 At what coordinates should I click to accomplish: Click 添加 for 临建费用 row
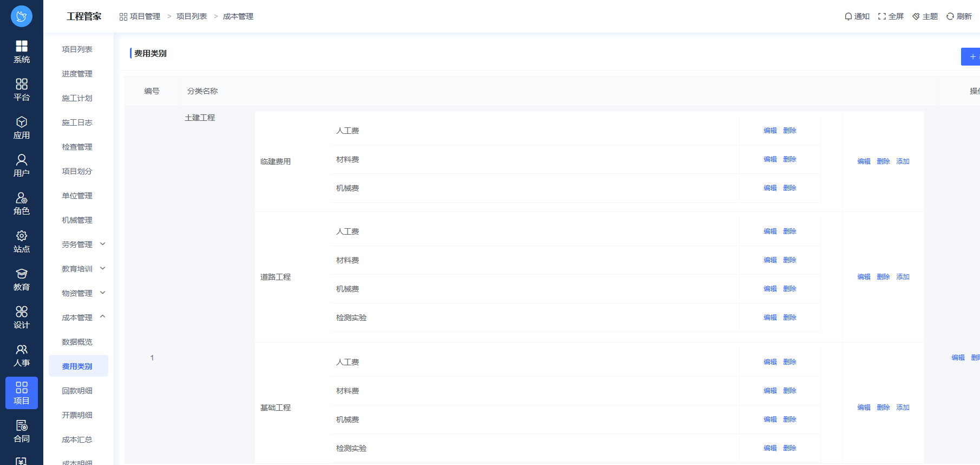903,162
